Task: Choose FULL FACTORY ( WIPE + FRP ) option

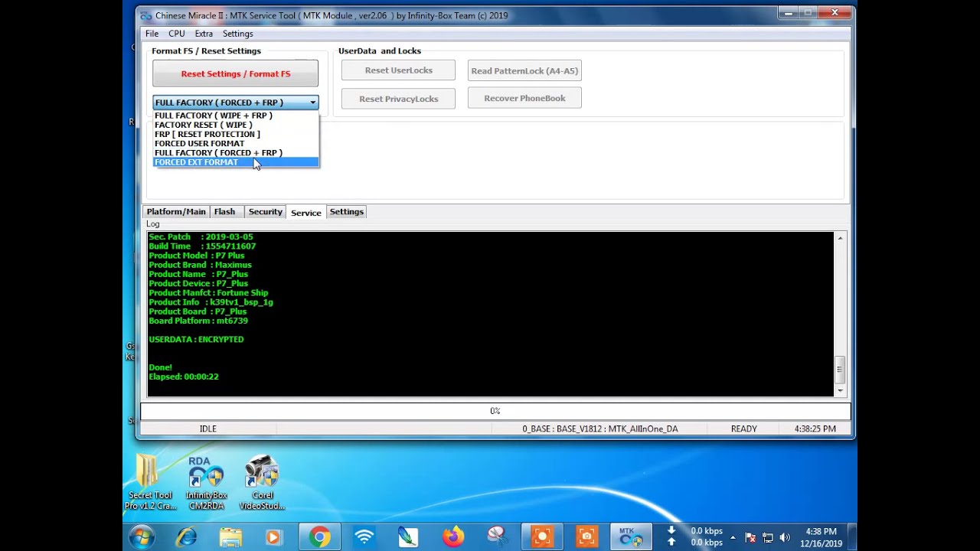Action: click(236, 116)
